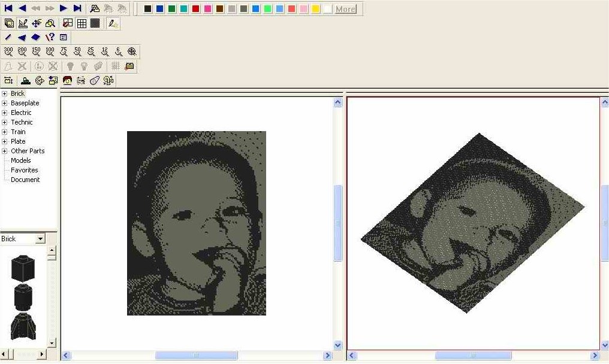The width and height of the screenshot is (609, 364).
Task: Pick the brown color swatch
Action: click(220, 9)
